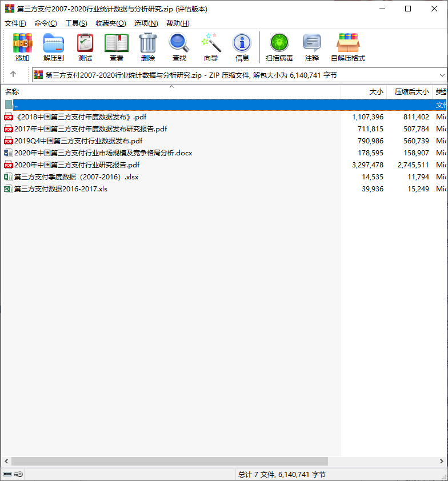The height and width of the screenshot is (481, 448).
Task: Go up one folder level arrow
Action: [13, 74]
